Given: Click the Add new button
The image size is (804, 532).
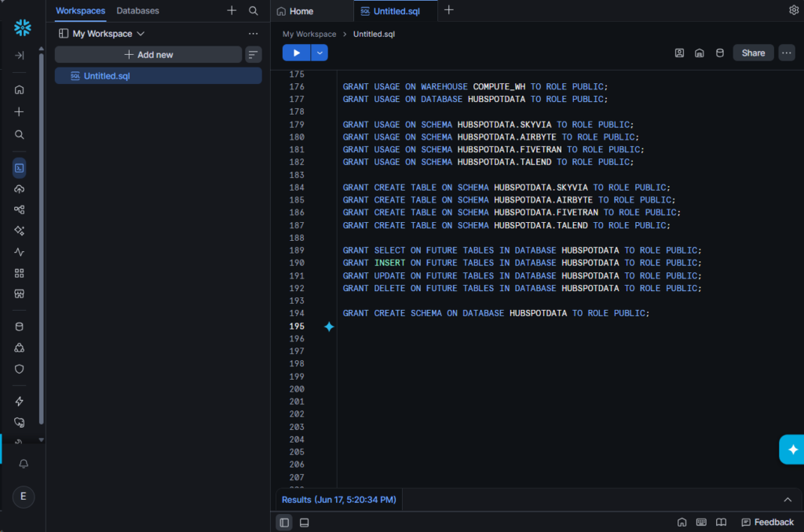Looking at the screenshot, I should pos(148,55).
